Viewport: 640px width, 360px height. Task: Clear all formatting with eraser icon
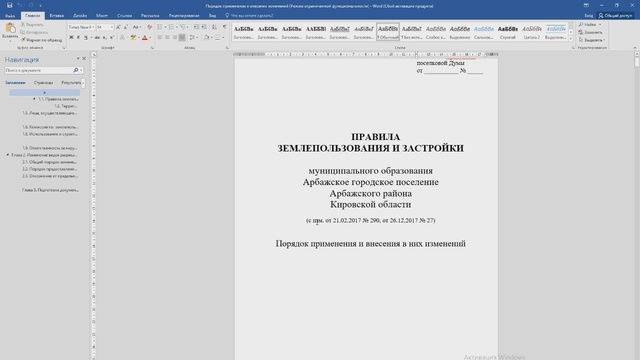tap(149, 27)
